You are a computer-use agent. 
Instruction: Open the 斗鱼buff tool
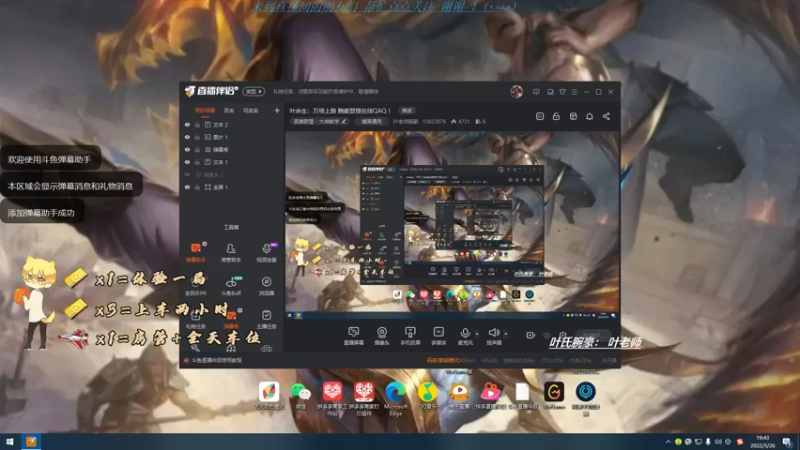click(231, 286)
